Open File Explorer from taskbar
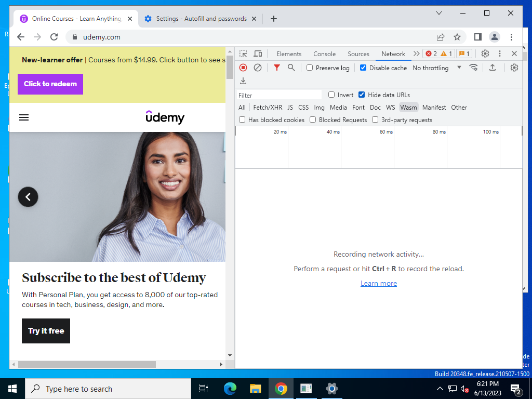532x399 pixels. point(255,389)
